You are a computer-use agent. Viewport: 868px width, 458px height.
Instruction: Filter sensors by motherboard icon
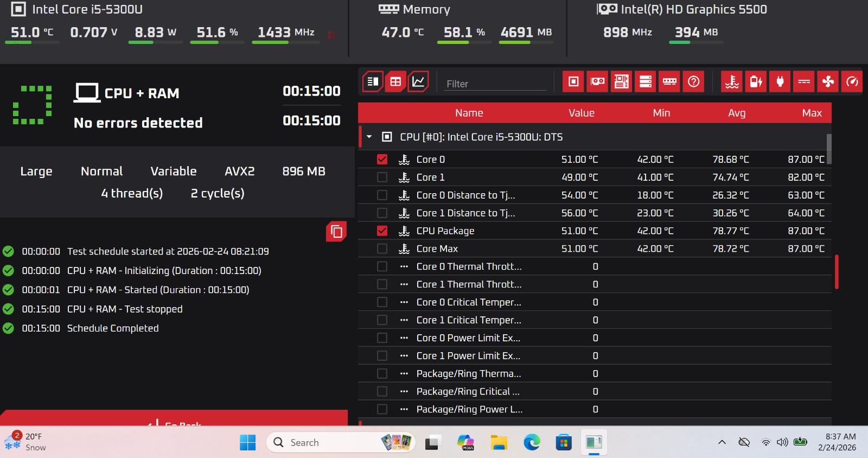(x=621, y=81)
